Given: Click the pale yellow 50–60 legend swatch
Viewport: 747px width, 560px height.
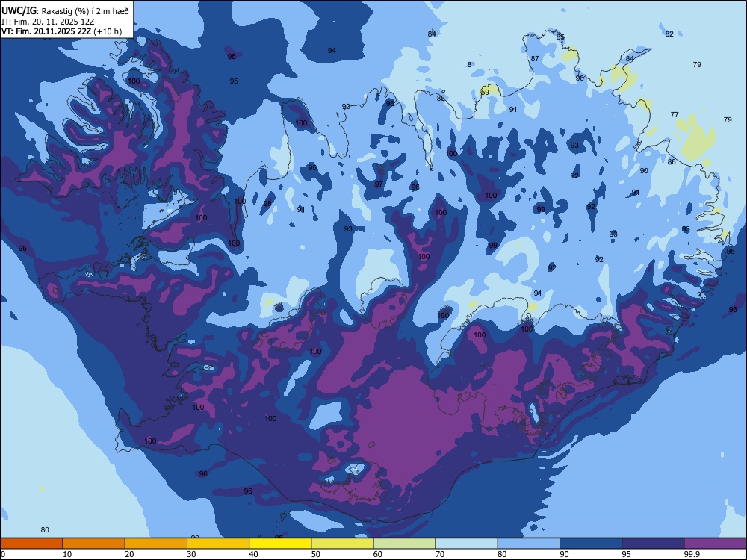Looking at the screenshot, I should click(x=342, y=544).
